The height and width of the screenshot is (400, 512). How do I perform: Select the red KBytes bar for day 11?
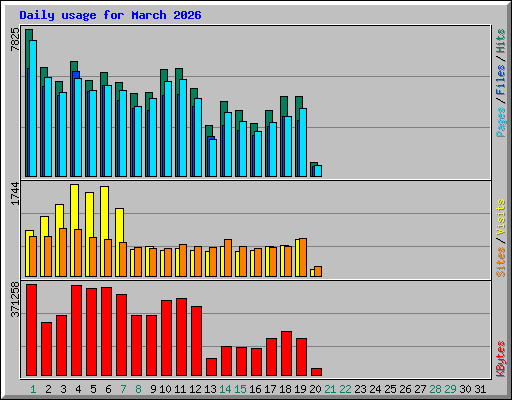[x=181, y=337]
